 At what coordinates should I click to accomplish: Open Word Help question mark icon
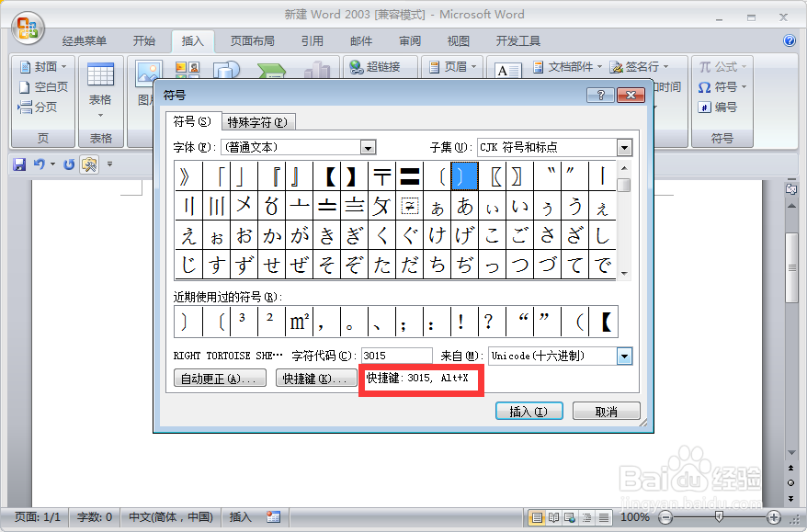(x=790, y=40)
